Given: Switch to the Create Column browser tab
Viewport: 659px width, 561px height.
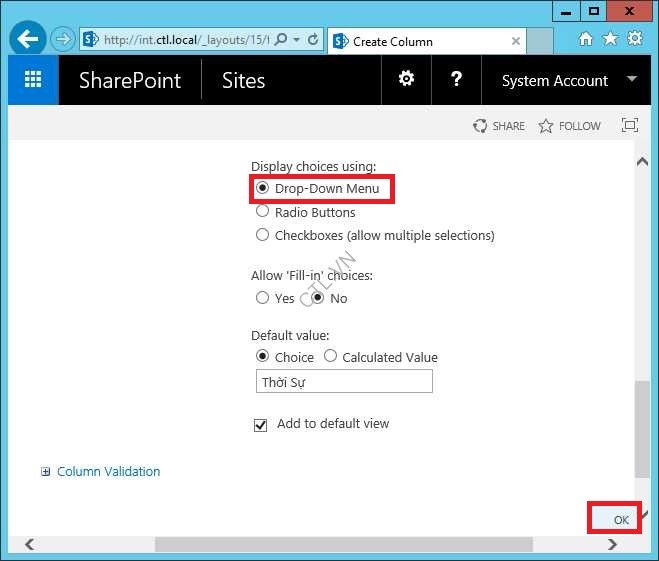Looking at the screenshot, I should pos(420,42).
